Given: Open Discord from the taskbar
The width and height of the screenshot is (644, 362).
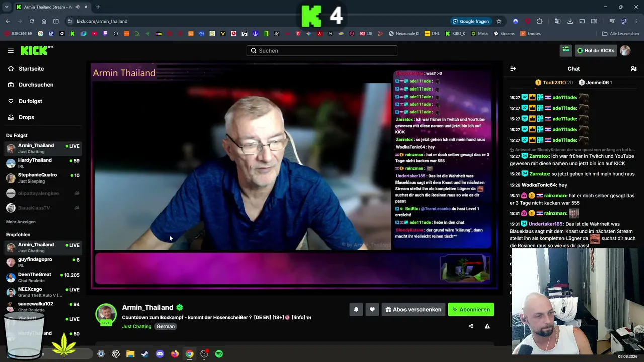Looking at the screenshot, I should (160, 354).
